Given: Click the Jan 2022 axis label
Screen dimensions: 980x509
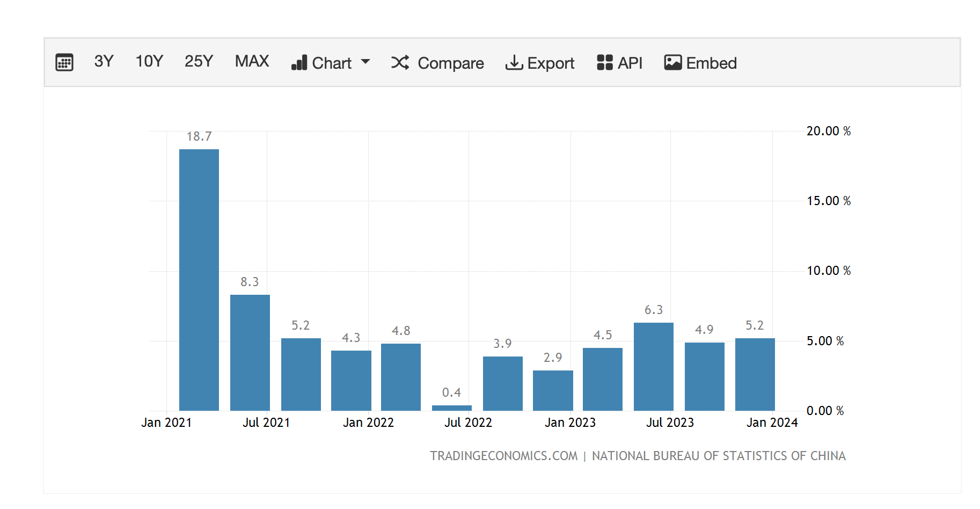Looking at the screenshot, I should tap(368, 423).
